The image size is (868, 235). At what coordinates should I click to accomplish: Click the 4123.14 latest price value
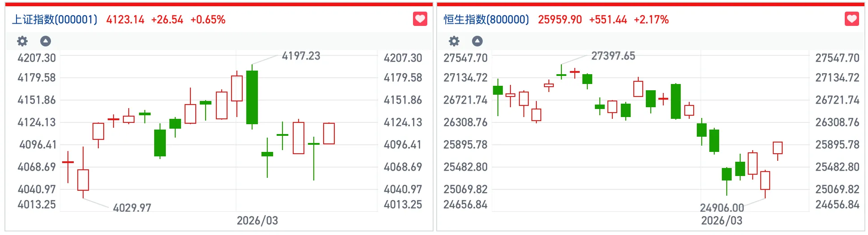125,20
